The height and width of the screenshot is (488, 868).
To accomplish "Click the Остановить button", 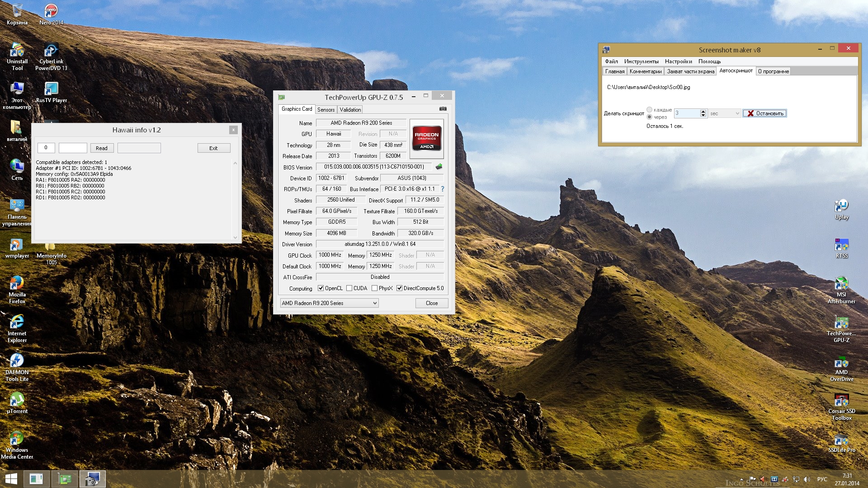I will pyautogui.click(x=764, y=113).
